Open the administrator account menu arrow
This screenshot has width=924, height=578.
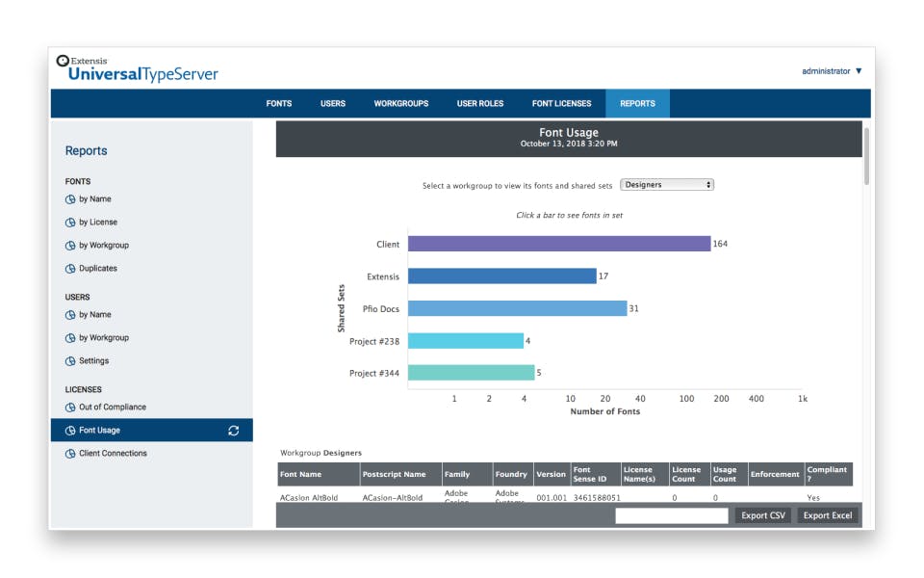[x=859, y=70]
